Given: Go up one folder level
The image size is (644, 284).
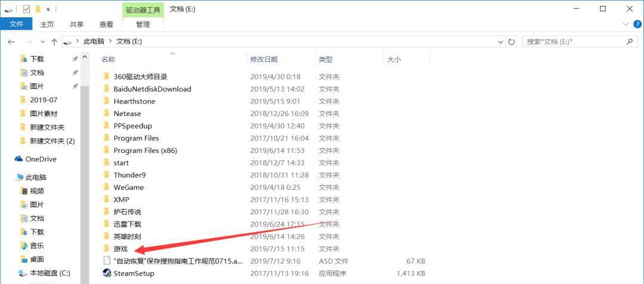Looking at the screenshot, I should [x=54, y=42].
